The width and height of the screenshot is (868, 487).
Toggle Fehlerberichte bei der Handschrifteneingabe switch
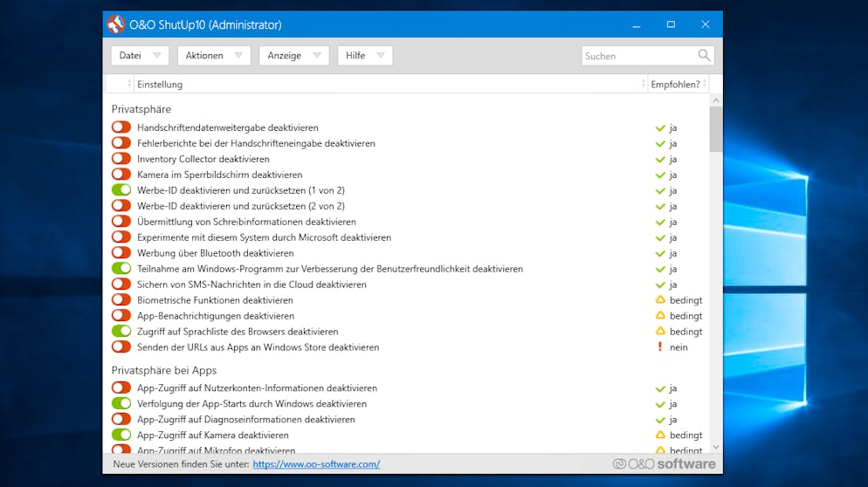coord(121,143)
